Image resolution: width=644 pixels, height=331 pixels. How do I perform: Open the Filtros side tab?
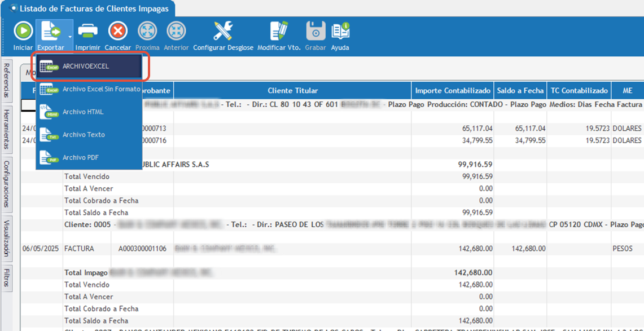pos(7,278)
